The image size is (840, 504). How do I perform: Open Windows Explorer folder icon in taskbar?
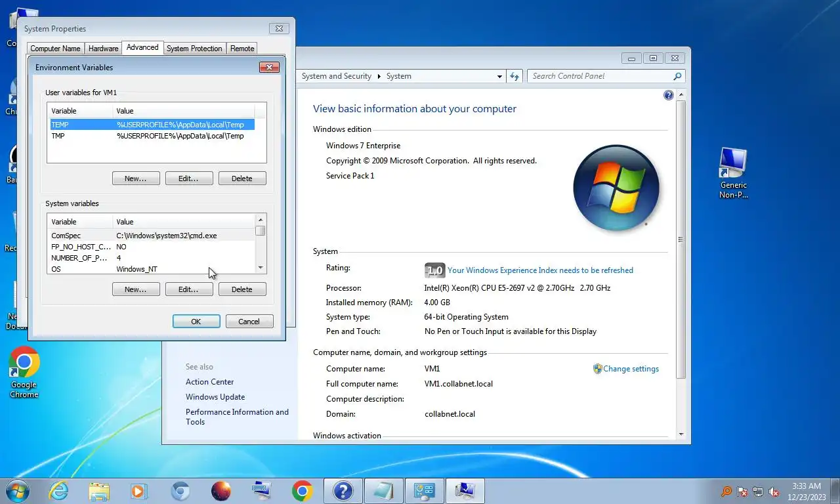[x=99, y=491]
